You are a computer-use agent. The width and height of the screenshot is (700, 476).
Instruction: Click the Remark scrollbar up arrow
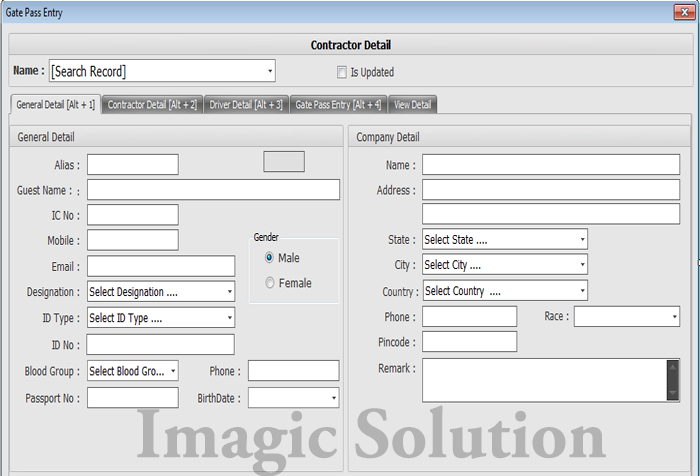point(673,366)
